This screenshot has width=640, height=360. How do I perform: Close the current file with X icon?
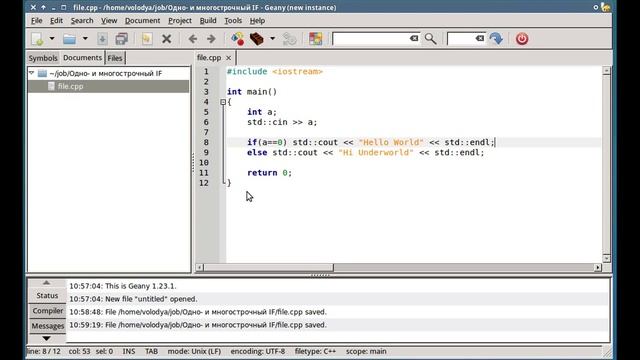166,39
